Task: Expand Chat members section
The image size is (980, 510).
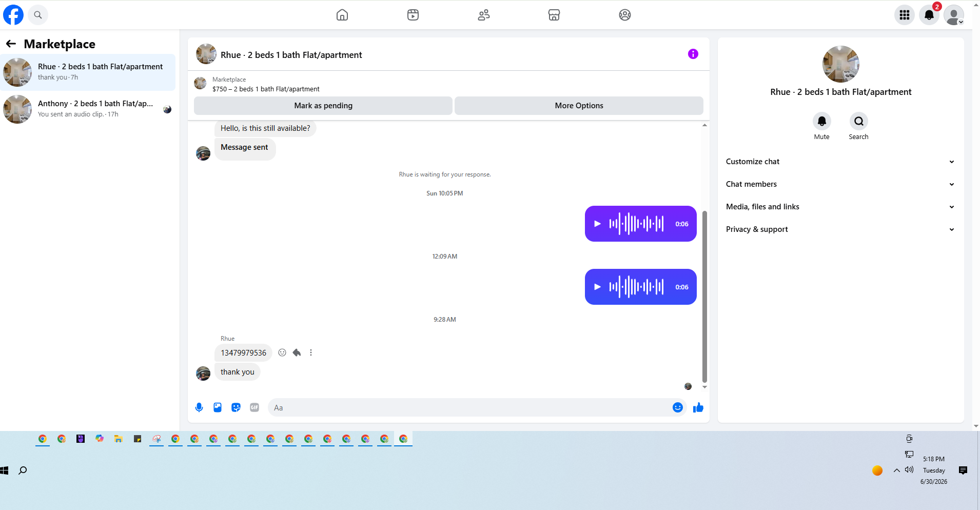Action: pyautogui.click(x=840, y=184)
